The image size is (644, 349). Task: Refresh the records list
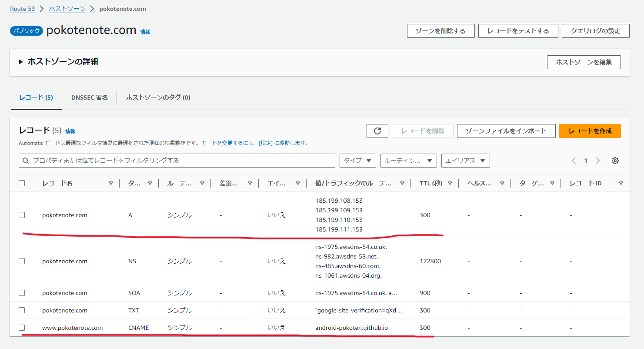(x=377, y=131)
